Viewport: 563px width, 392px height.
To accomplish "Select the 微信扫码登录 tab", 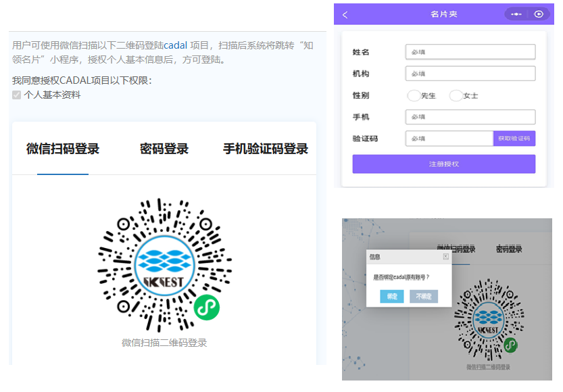I will (x=63, y=149).
